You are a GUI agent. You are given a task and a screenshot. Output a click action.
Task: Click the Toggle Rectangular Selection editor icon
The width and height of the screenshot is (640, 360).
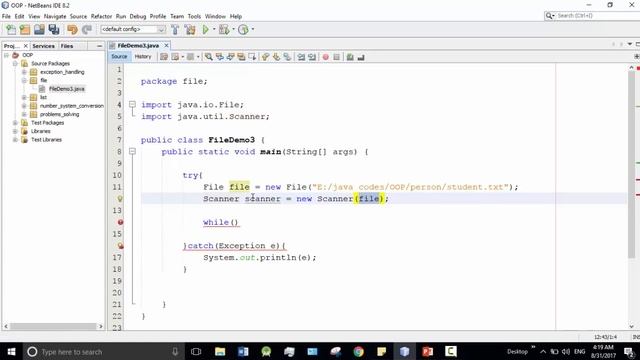252,57
